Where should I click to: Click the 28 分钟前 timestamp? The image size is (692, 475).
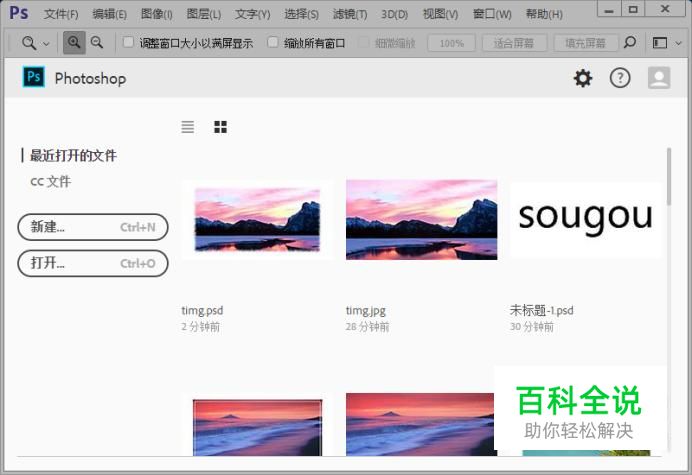coord(367,327)
